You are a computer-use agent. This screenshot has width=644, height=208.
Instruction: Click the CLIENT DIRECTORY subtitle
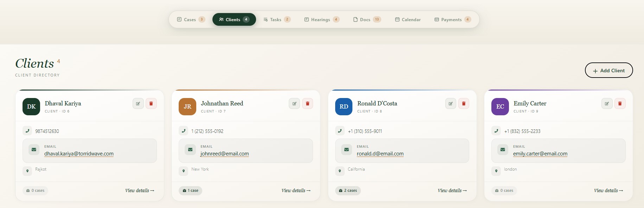37,75
